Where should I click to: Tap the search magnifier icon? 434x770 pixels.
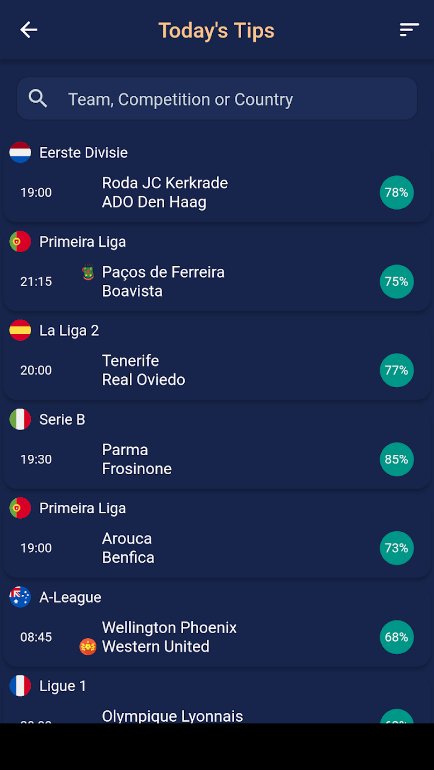tap(38, 99)
